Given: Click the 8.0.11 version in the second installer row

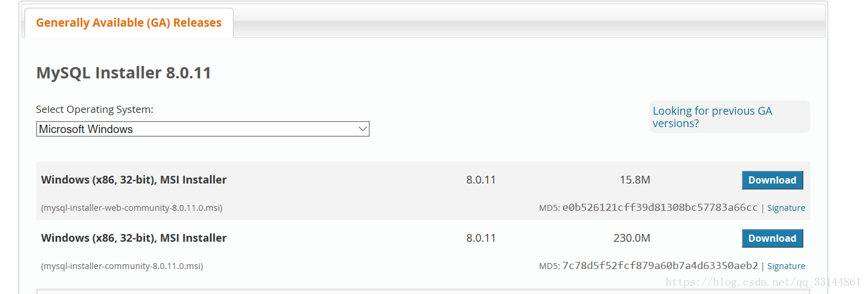Looking at the screenshot, I should pyautogui.click(x=481, y=238).
